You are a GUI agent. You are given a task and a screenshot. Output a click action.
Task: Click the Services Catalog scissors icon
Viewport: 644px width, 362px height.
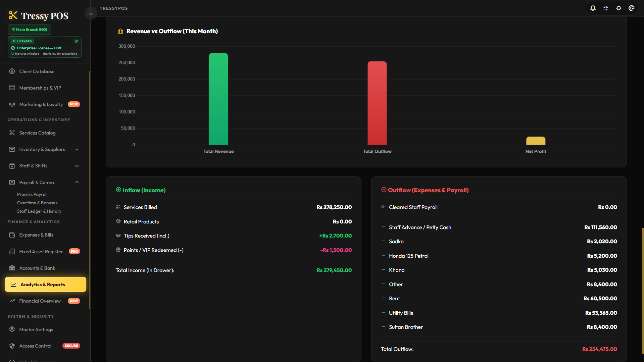point(12,133)
